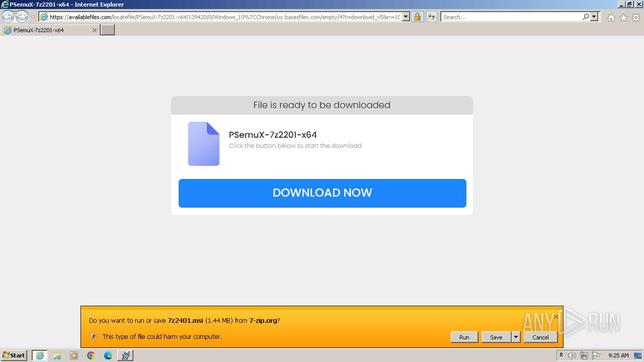The width and height of the screenshot is (644, 362).
Task: Click the blue file document icon
Action: pos(204,144)
